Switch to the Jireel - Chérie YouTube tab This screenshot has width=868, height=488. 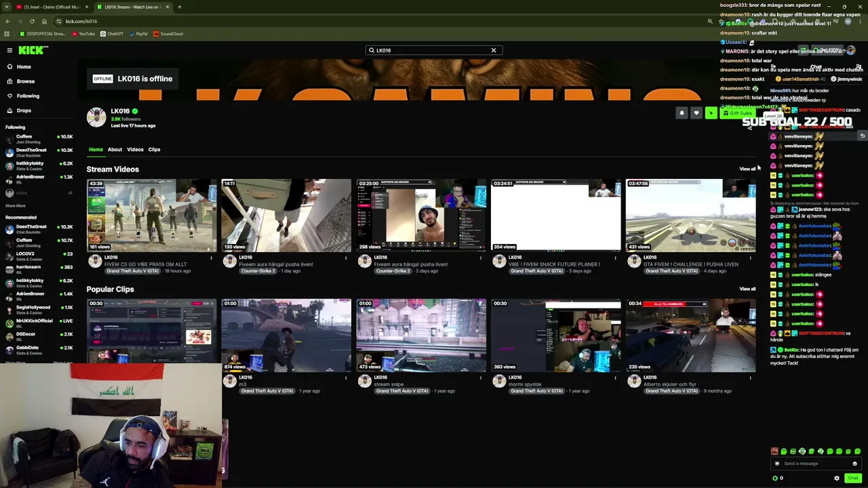click(52, 7)
